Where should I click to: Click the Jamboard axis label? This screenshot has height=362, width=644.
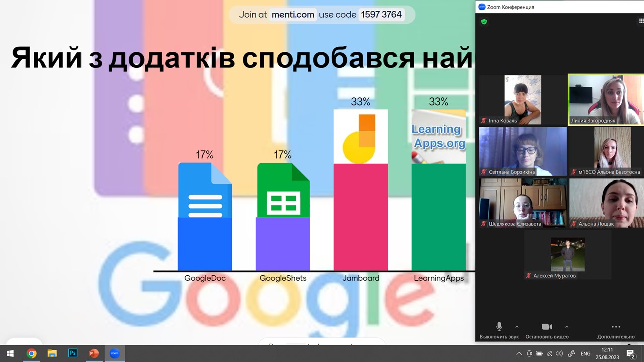[x=361, y=278]
